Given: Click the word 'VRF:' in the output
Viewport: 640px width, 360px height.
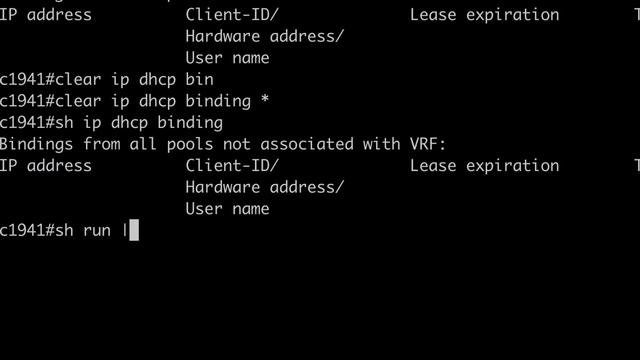Looking at the screenshot, I should click(428, 144).
